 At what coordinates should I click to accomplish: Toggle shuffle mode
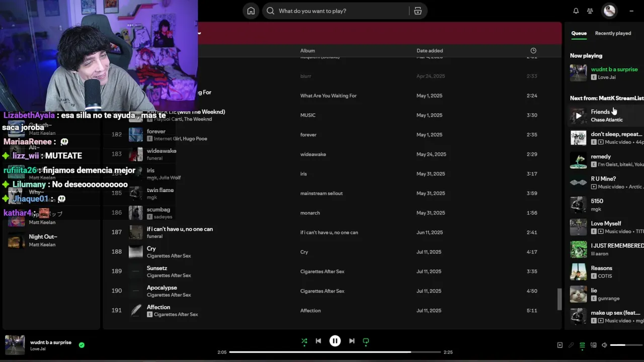pyautogui.click(x=304, y=341)
